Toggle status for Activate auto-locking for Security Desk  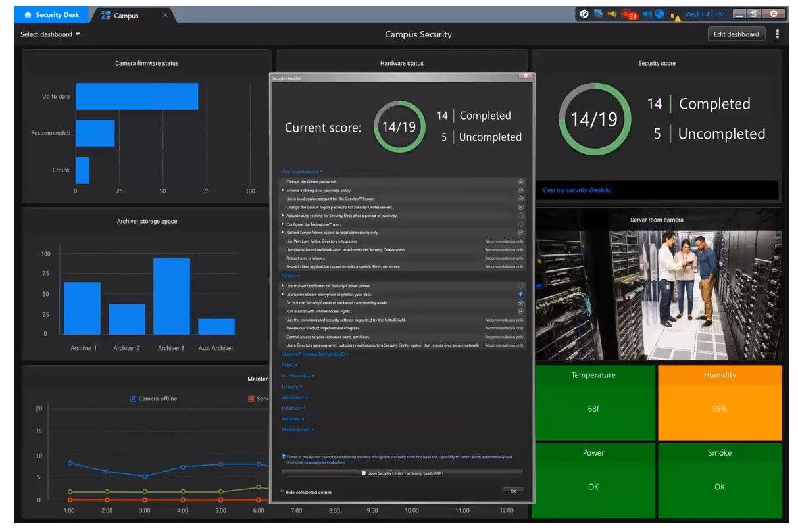point(520,216)
